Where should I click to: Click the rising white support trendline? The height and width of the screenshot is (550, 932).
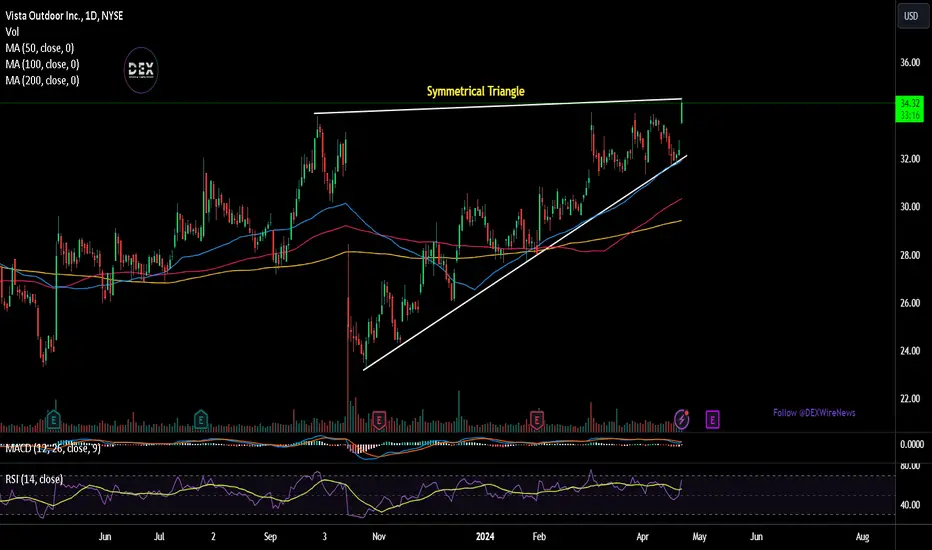click(x=525, y=263)
